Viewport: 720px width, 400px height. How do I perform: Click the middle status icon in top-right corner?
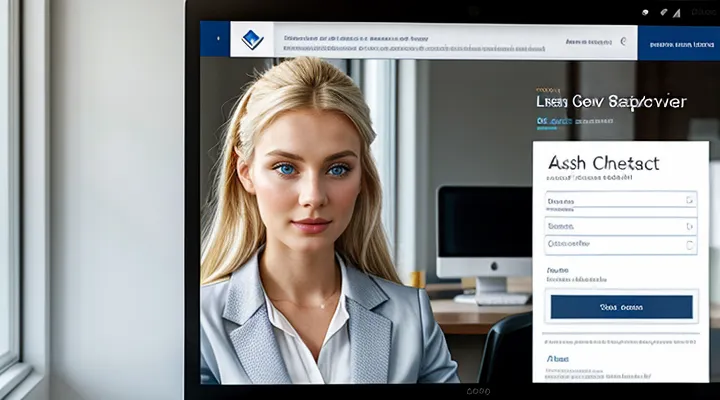[661, 12]
